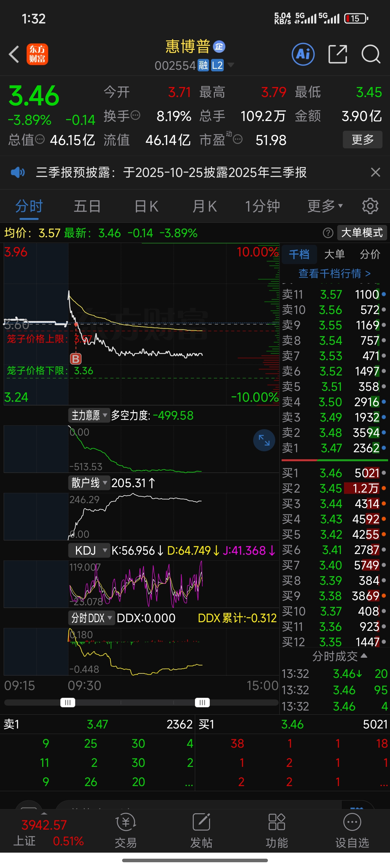Open the KDJ indicator dropdown
Image resolution: width=390 pixels, height=868 pixels.
coord(89,551)
